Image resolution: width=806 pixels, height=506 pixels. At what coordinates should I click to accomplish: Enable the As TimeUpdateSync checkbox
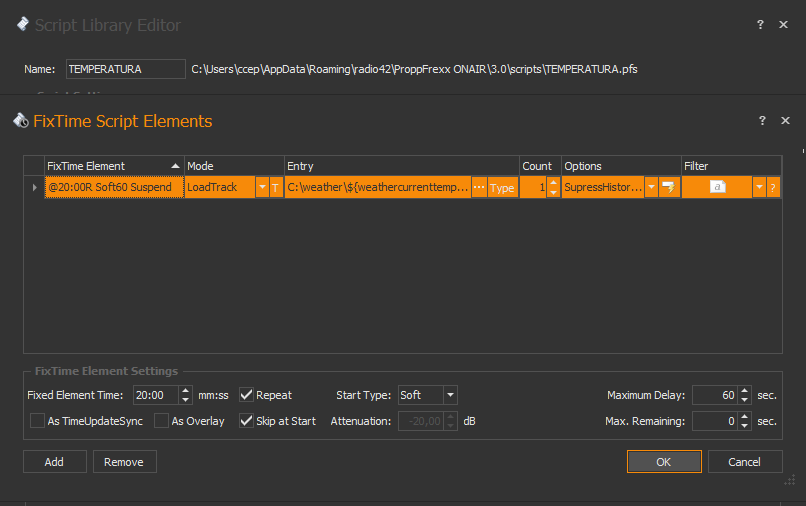click(37, 421)
